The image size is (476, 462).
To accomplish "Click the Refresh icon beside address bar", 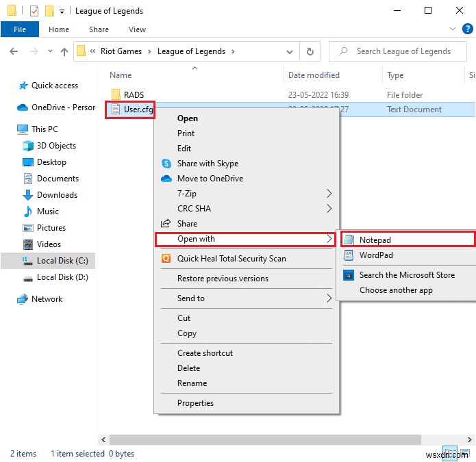I will tap(310, 51).
